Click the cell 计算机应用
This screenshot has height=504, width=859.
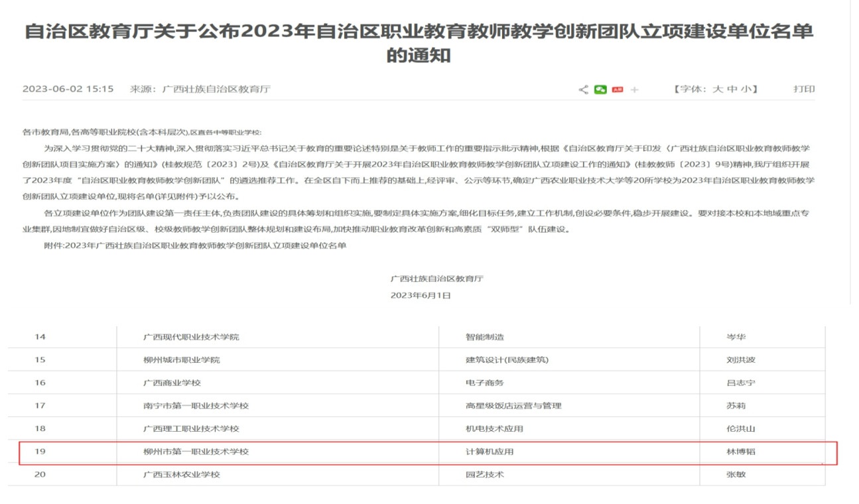490,452
